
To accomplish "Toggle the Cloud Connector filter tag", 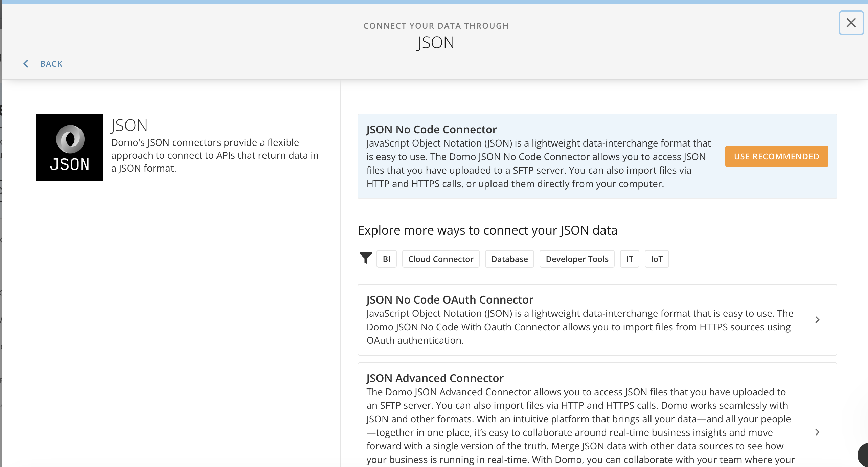I will 440,259.
